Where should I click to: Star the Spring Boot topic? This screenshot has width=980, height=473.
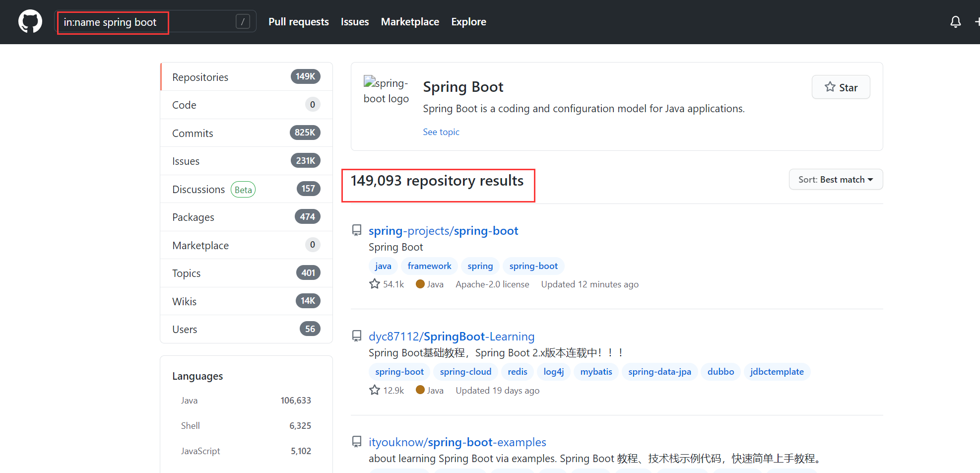(x=841, y=87)
